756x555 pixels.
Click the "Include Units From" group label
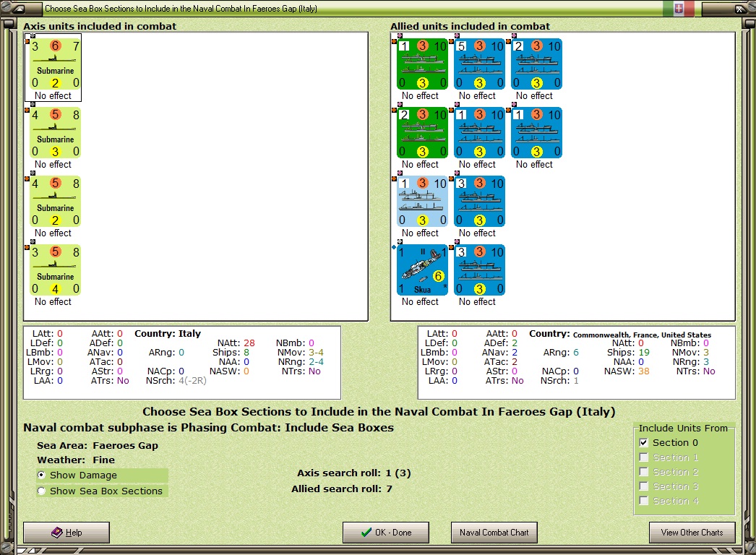683,429
